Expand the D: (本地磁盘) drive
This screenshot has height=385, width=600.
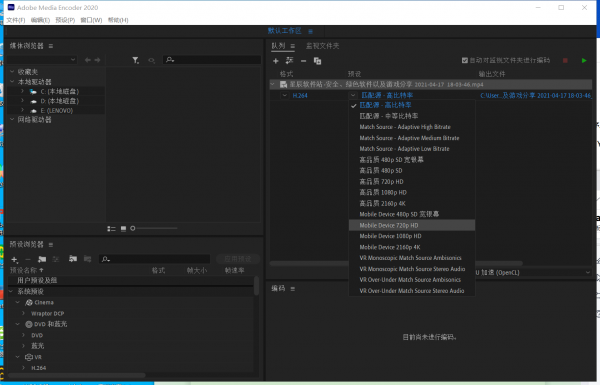tap(23, 101)
